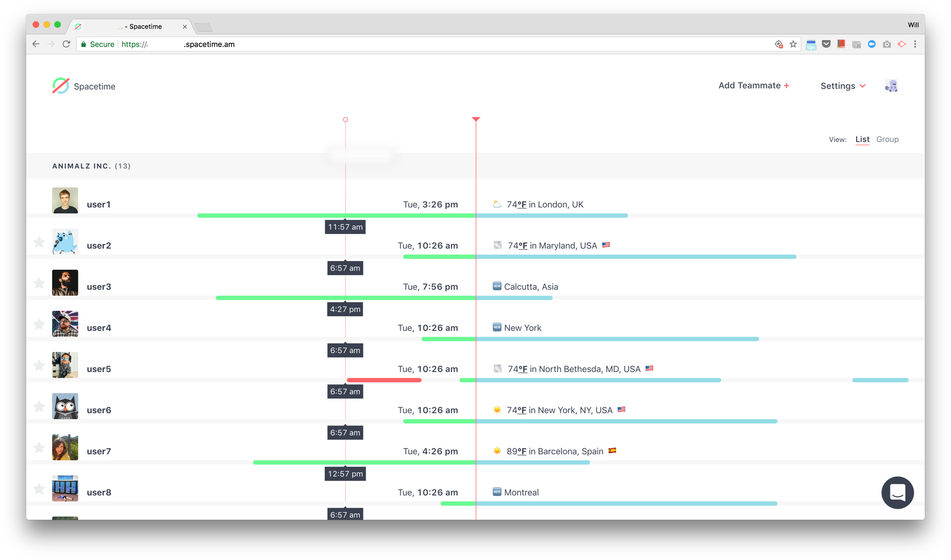Image resolution: width=951 pixels, height=560 pixels.
Task: Open user3's avatar photo
Action: click(65, 283)
